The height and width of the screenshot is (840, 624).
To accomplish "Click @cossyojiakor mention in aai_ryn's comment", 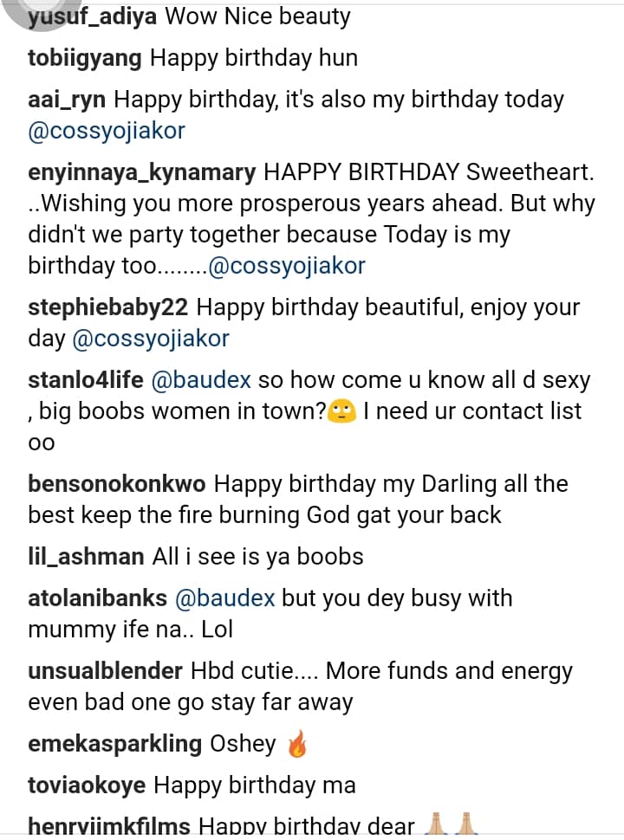I will coord(107,131).
